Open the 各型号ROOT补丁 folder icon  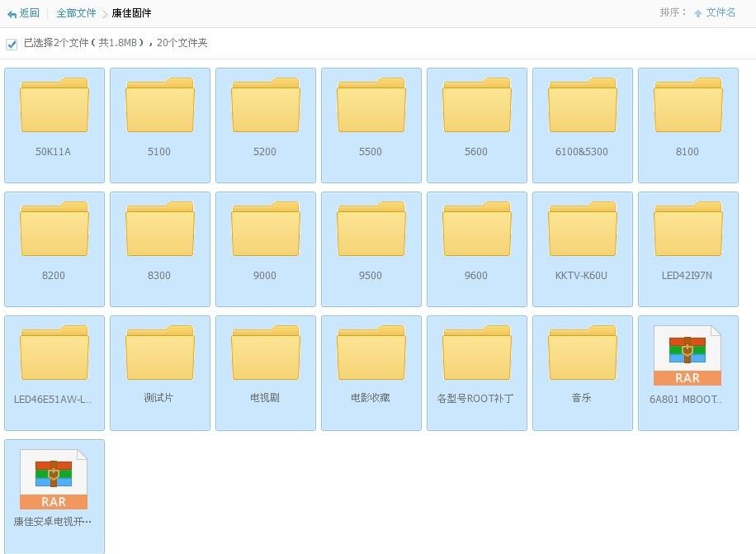(476, 353)
